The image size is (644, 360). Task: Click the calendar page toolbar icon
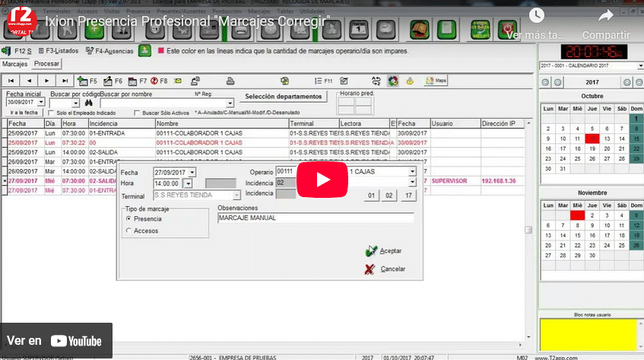click(359, 29)
